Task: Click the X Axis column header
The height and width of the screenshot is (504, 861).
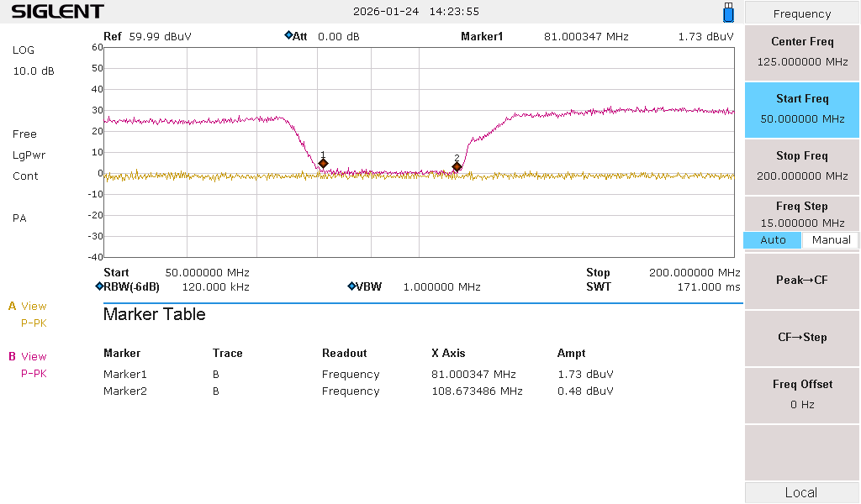Action: click(x=448, y=353)
